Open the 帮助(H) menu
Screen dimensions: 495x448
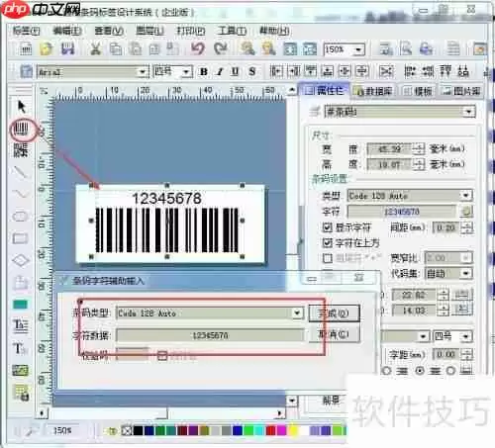tap(274, 31)
